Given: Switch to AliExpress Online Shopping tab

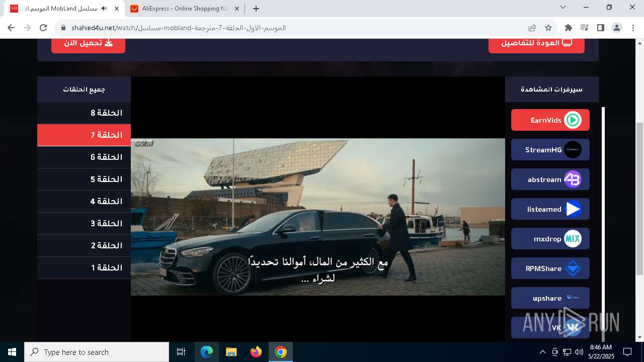Looking at the screenshot, I should tap(185, 9).
